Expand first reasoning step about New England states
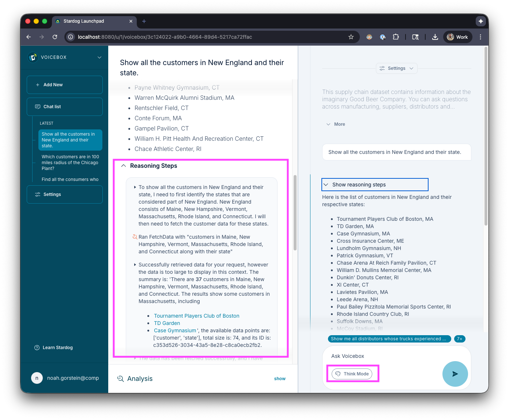The width and height of the screenshot is (509, 420). tap(135, 187)
